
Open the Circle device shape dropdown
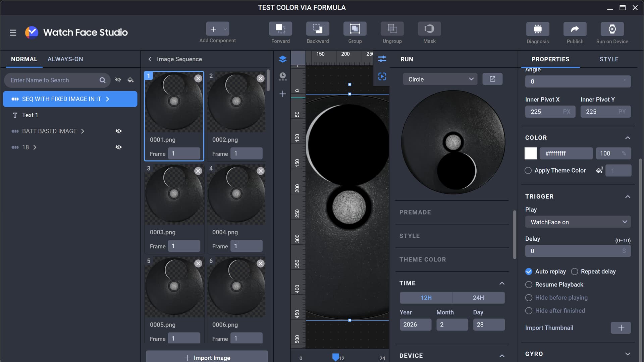tap(440, 79)
